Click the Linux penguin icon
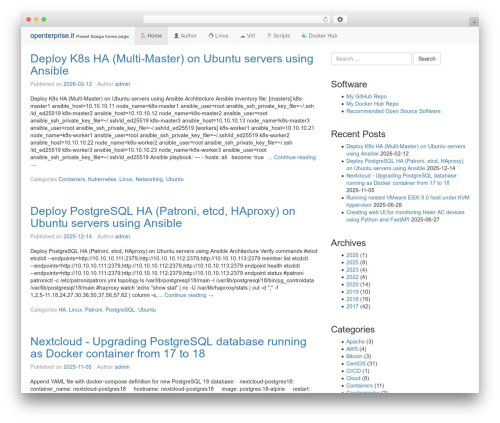This screenshot has height=423, width=500. pyautogui.click(x=211, y=36)
